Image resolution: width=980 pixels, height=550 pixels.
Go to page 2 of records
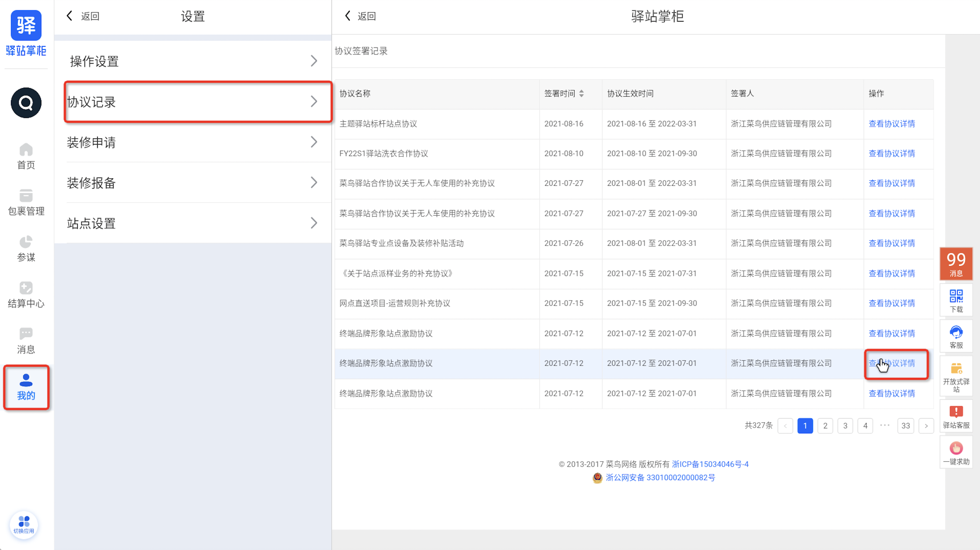point(825,426)
